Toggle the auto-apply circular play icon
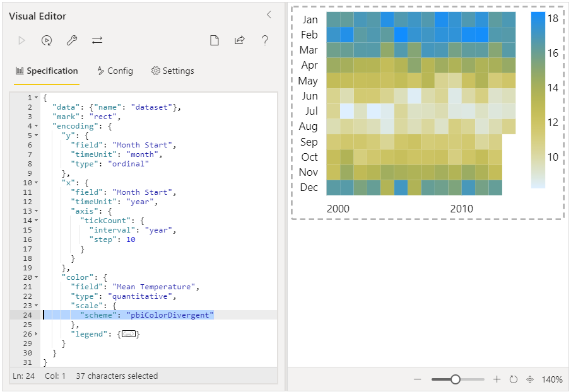 click(47, 40)
